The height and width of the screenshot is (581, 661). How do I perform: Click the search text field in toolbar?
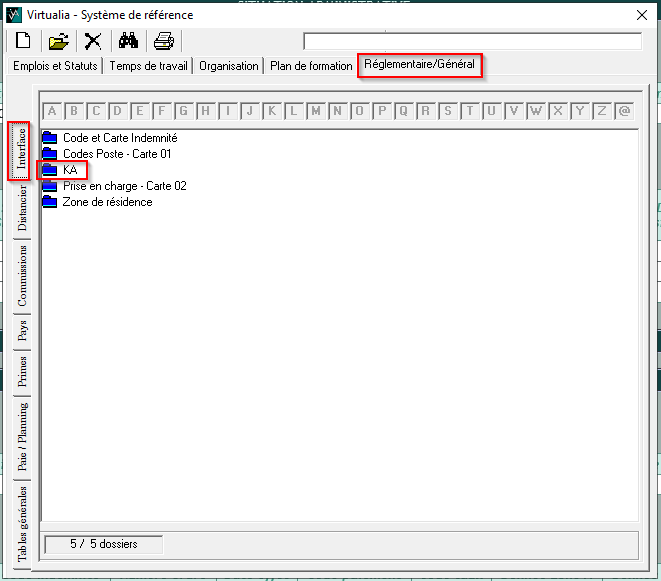pos(472,41)
